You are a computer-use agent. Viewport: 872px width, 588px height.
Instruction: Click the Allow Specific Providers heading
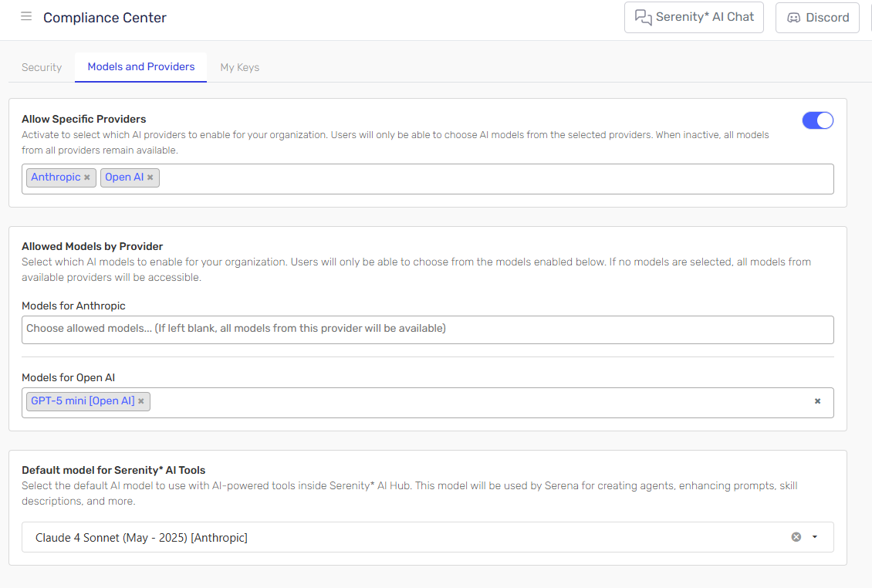coord(84,119)
